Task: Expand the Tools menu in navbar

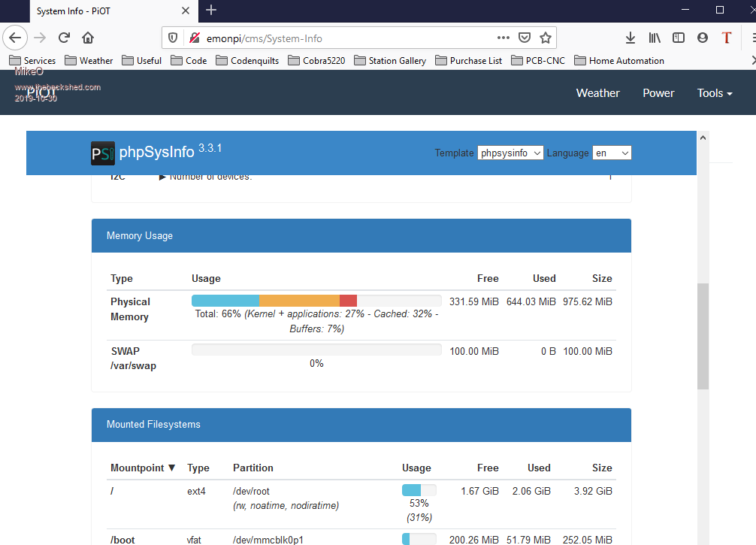Action: click(714, 93)
